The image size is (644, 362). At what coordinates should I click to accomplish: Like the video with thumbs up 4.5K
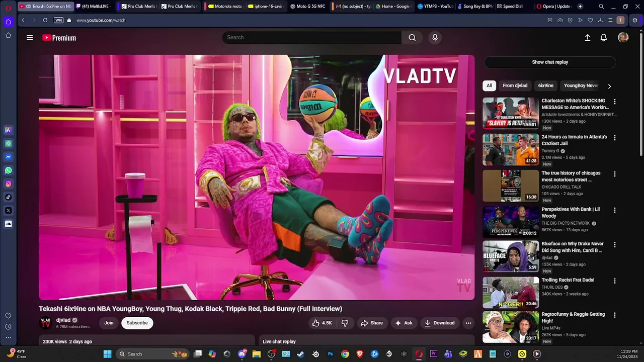tap(322, 323)
